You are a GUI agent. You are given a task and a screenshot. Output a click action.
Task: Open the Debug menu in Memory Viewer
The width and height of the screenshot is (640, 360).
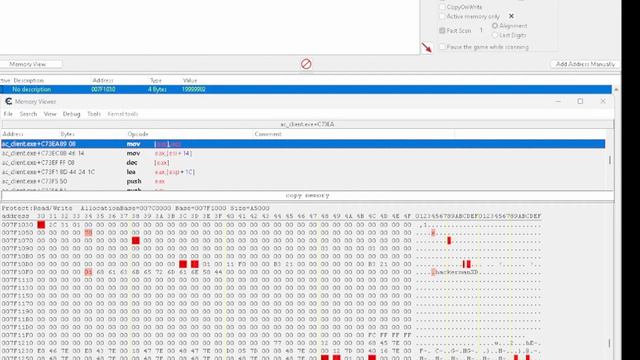click(71, 114)
